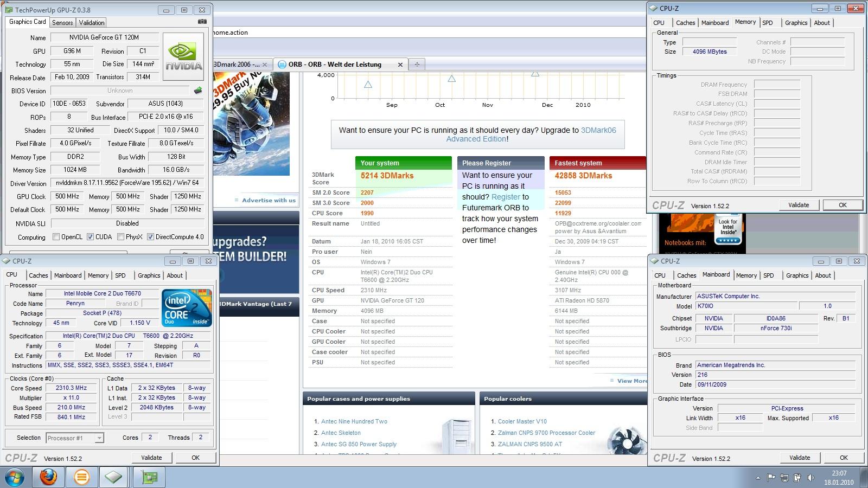Close the ORB Welt der Leistung tab

tap(400, 65)
